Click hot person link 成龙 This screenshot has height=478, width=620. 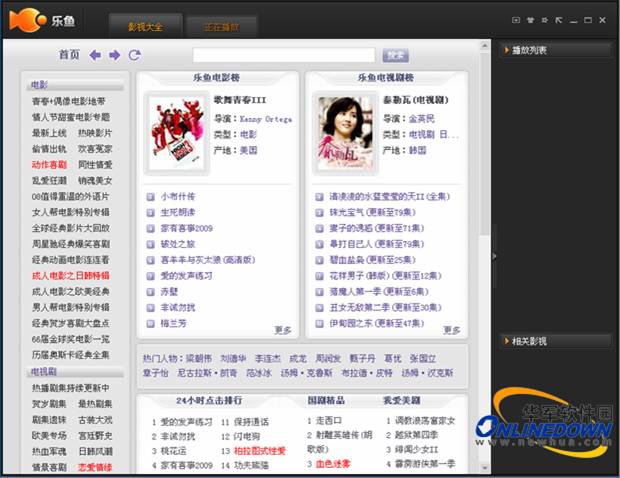(x=298, y=359)
